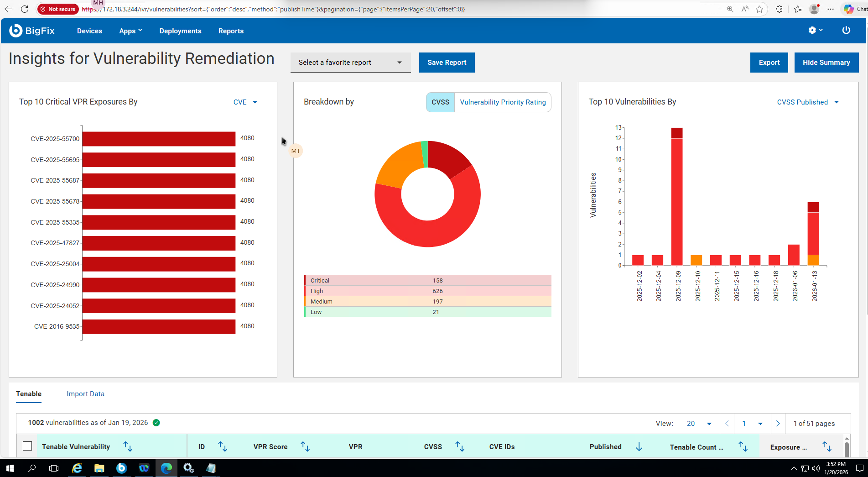
Task: Switch to the Import Data tab
Action: 85,393
